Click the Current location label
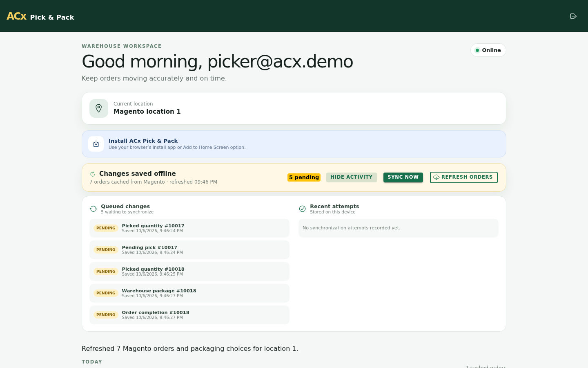 [x=133, y=104]
